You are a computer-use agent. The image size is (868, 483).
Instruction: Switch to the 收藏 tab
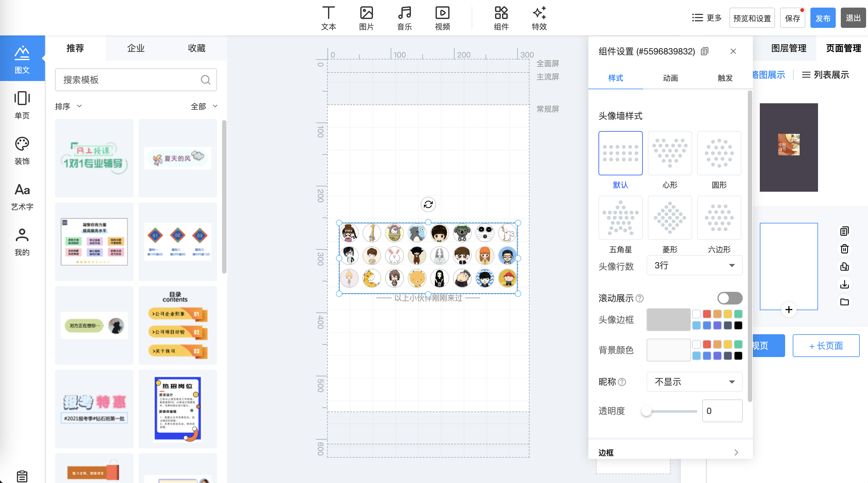point(196,48)
